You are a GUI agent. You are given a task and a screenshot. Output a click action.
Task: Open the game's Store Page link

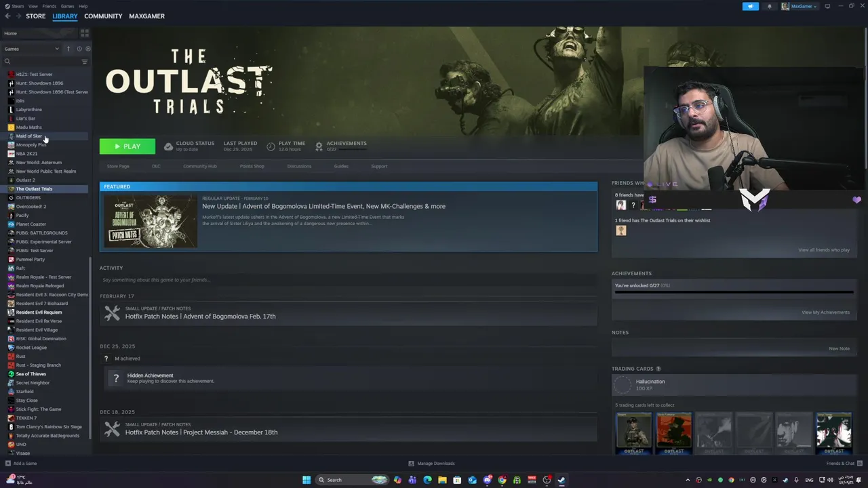pos(118,166)
